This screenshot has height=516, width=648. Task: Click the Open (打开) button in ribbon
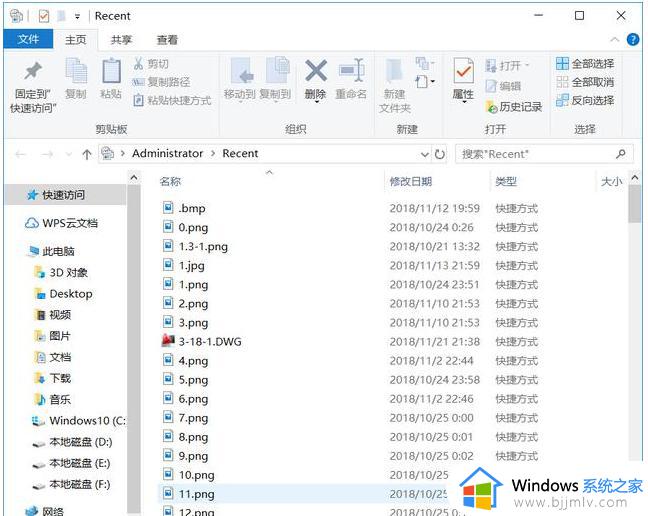[507, 65]
